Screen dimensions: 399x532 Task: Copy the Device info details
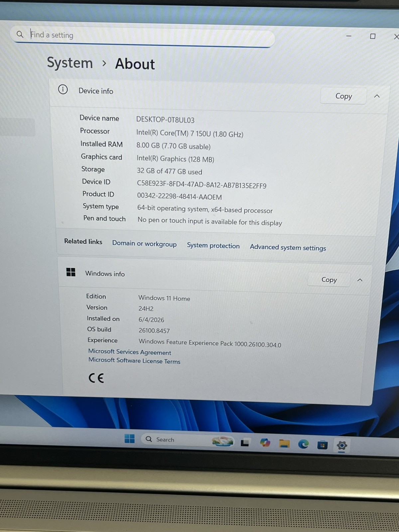pyautogui.click(x=343, y=96)
